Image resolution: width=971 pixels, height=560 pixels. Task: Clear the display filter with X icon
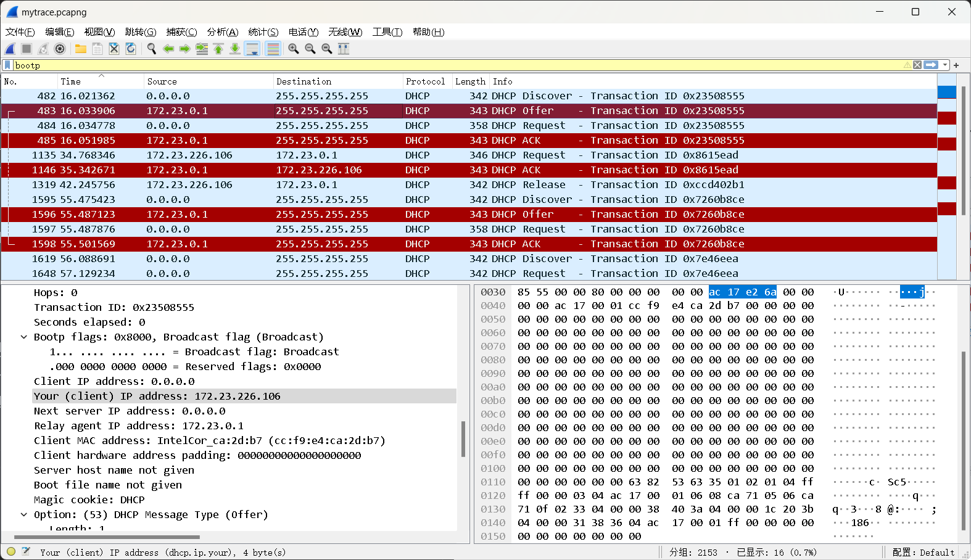tap(917, 65)
